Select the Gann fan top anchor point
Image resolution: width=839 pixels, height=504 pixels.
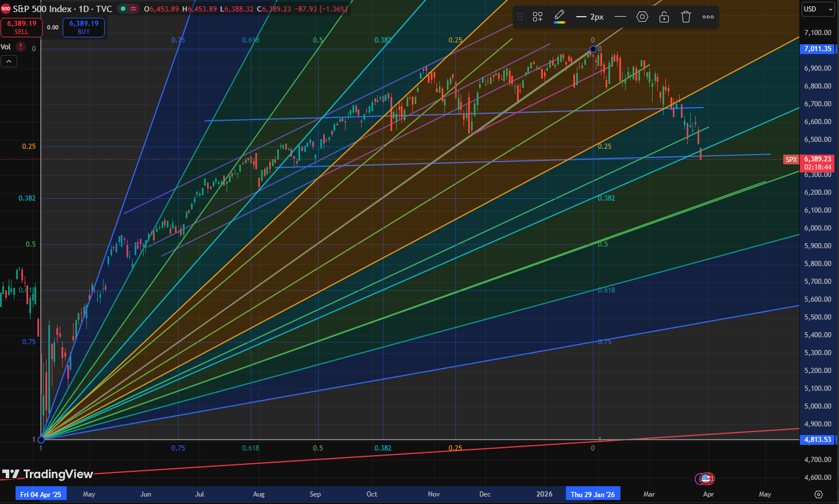coord(593,49)
